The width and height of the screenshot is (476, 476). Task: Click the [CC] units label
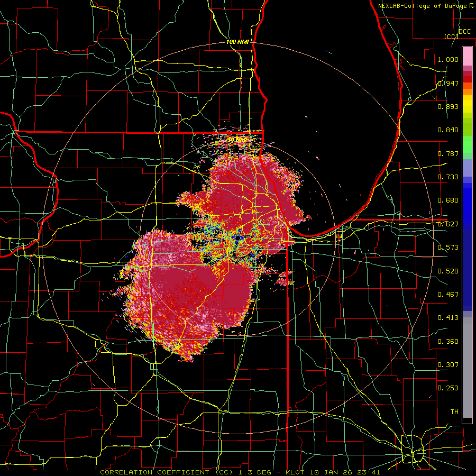[x=451, y=36]
